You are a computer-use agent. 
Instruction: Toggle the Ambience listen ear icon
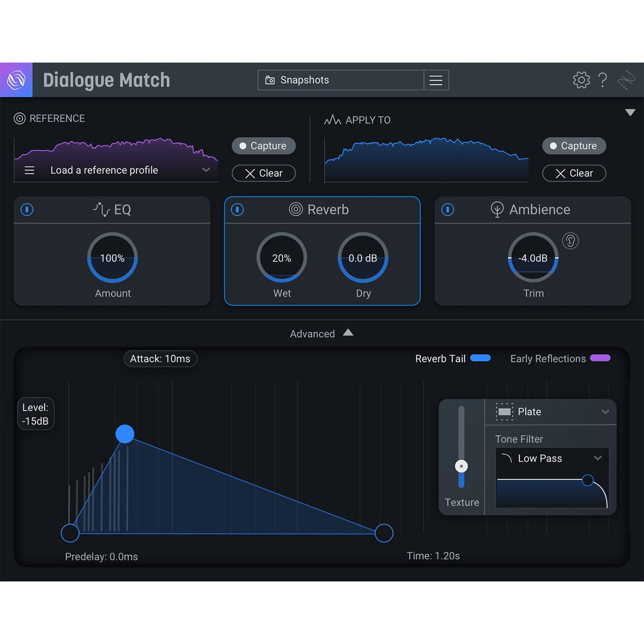570,241
